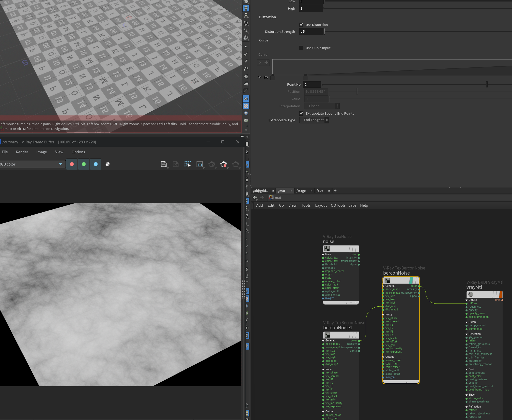Uncheck the Use Distortion checkbox
Viewport: 512px width, 420px height.
coord(301,25)
